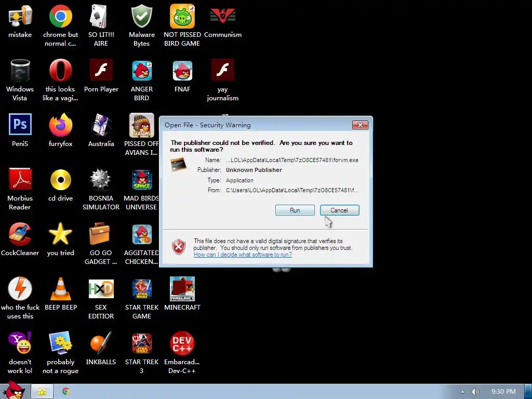Select the PISSED OFF AVIANS seasons icon
This screenshot has height=399, width=532.
pos(141,125)
